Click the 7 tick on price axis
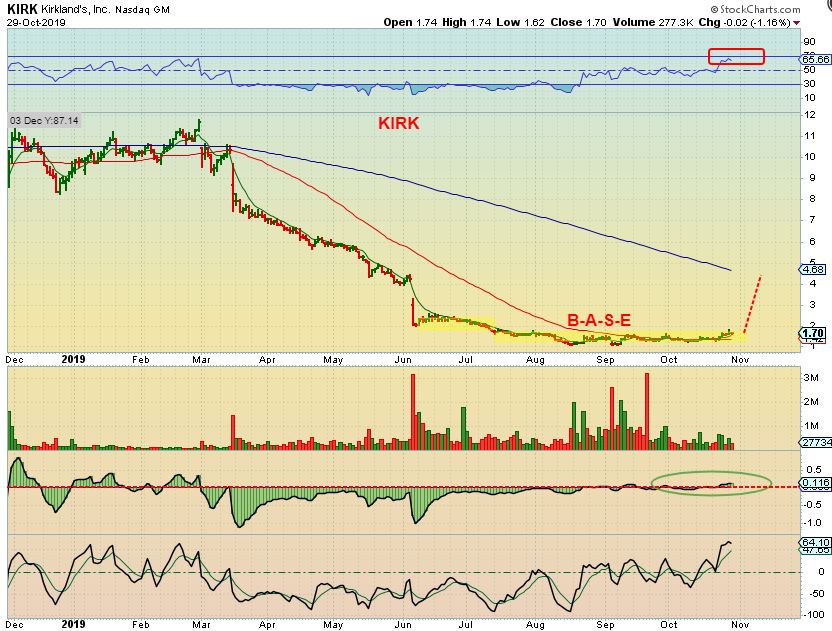 tap(812, 220)
